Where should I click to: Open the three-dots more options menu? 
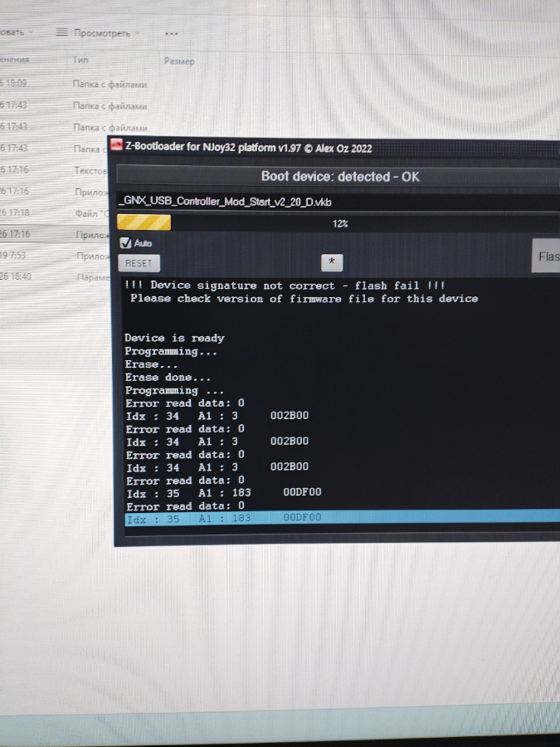pos(172,33)
